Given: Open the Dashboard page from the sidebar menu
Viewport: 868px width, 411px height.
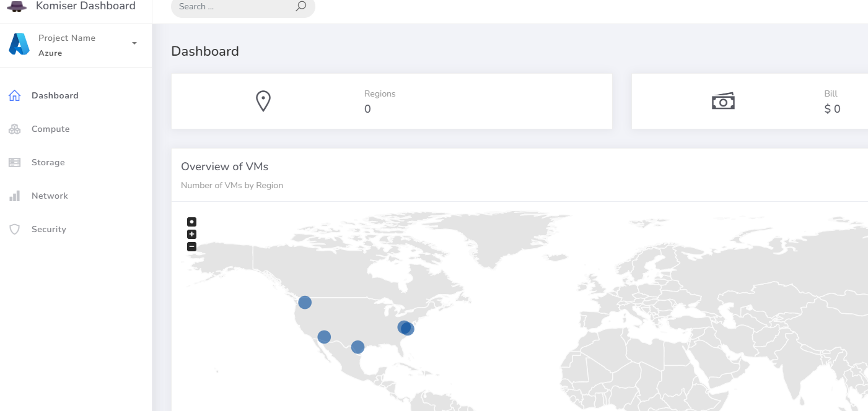Looking at the screenshot, I should pyautogui.click(x=55, y=95).
